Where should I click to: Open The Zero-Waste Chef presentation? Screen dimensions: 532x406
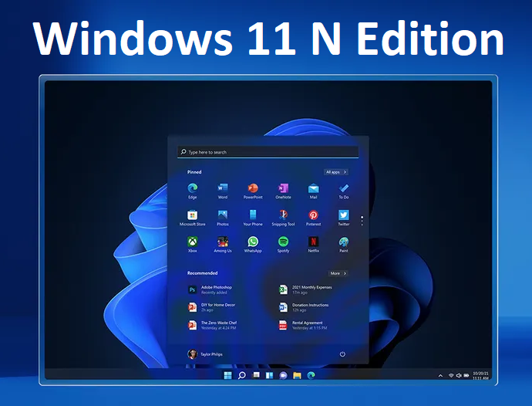click(x=212, y=325)
